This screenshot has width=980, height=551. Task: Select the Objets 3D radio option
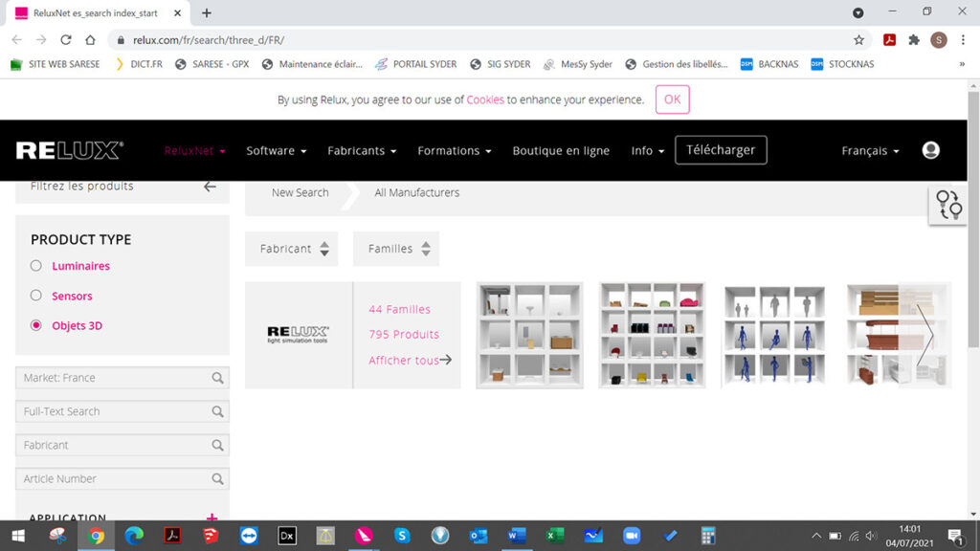click(x=36, y=325)
